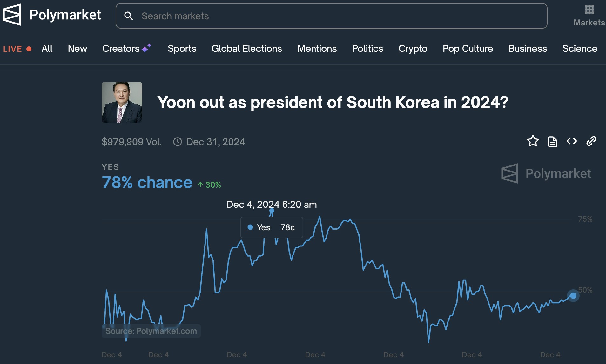Click the chart's latest price endpoint dot
The image size is (606, 364).
point(573,296)
